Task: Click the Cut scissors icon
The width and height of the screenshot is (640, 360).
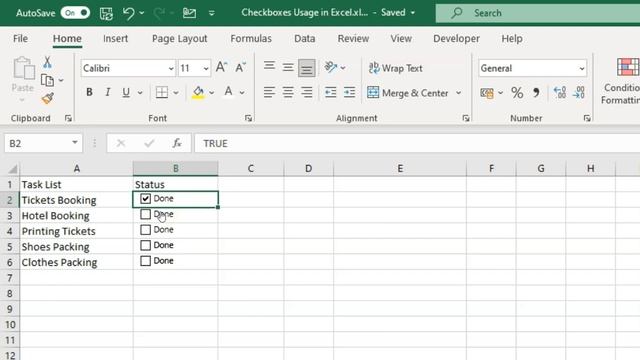Action: click(47, 62)
